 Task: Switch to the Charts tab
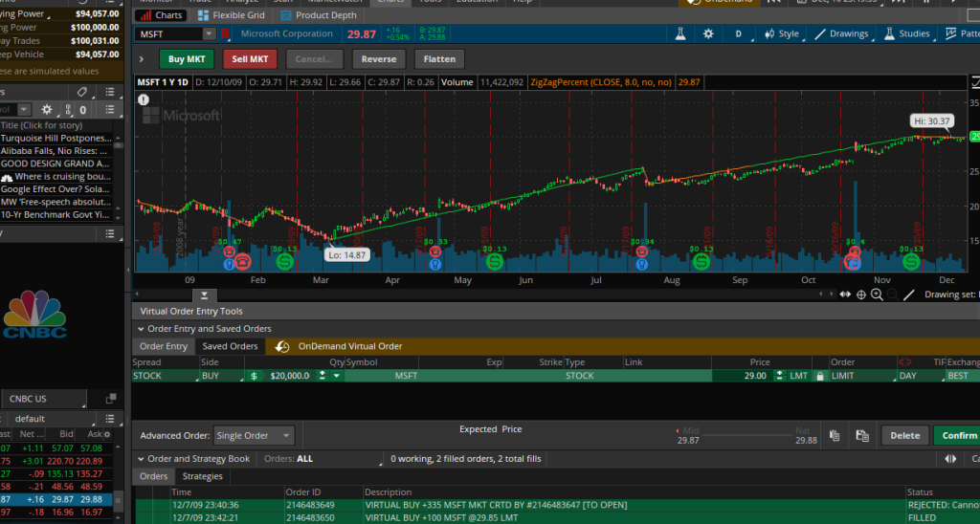(x=162, y=15)
